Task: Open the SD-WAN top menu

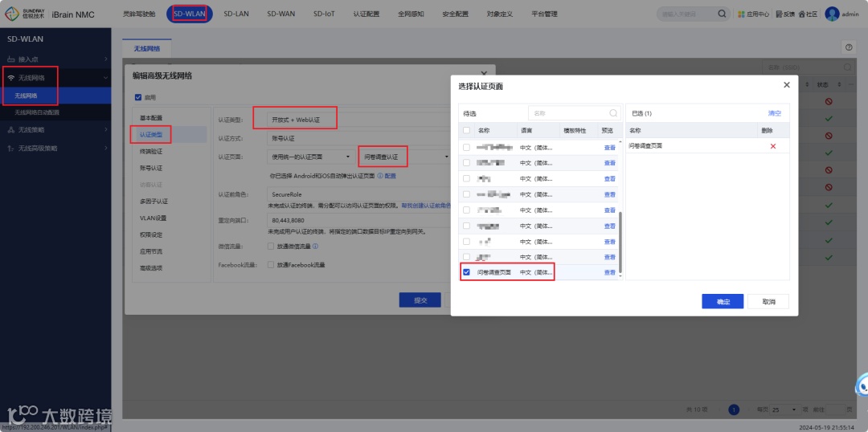Action: coord(280,14)
